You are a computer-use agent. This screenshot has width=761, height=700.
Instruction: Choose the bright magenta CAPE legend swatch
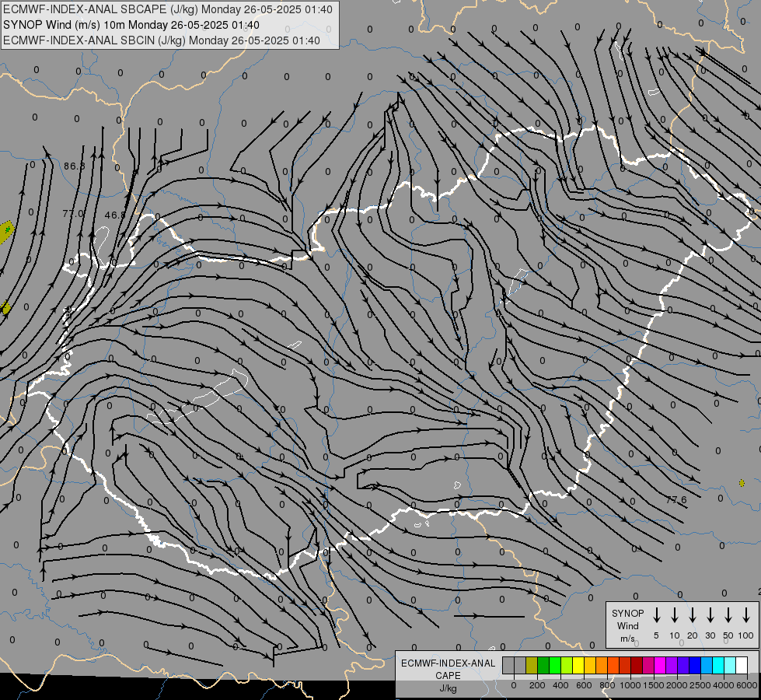point(661,666)
